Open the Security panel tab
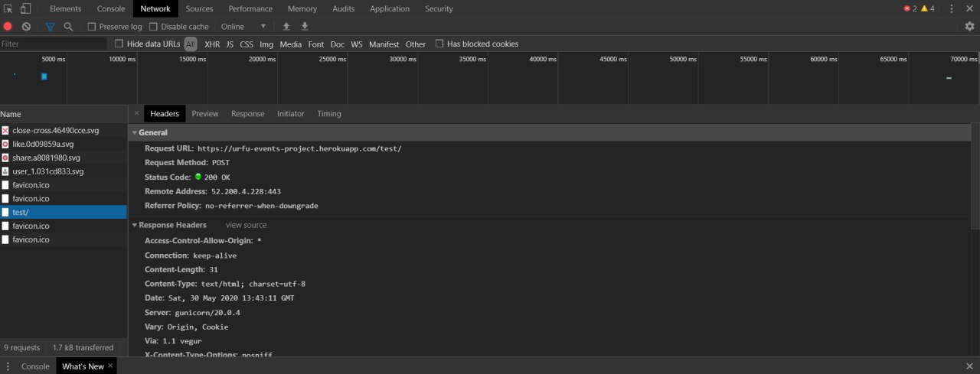 pos(439,8)
